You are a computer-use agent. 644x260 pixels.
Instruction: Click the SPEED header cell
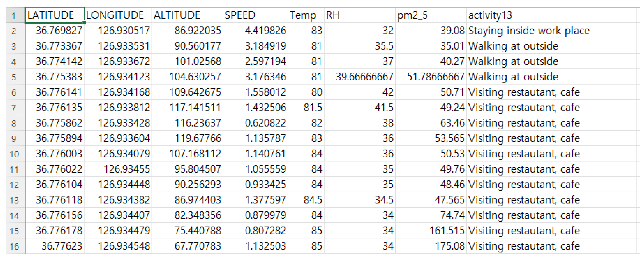point(255,15)
